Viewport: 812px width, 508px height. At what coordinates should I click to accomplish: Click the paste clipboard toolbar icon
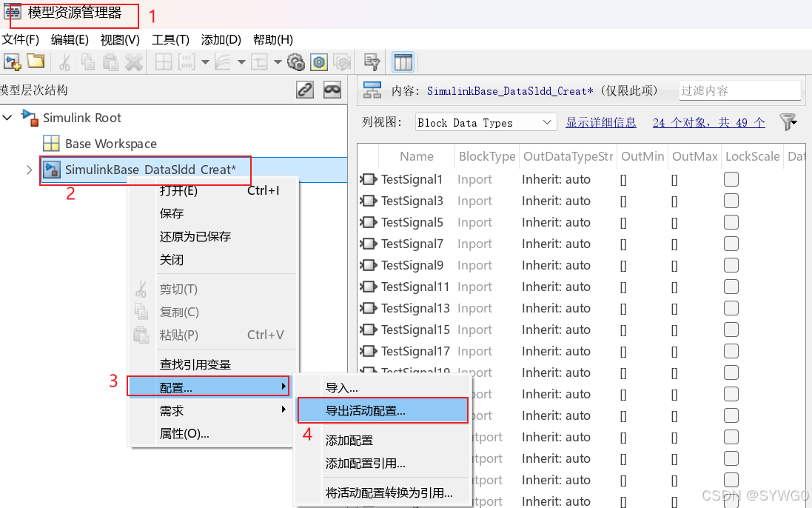(110, 62)
